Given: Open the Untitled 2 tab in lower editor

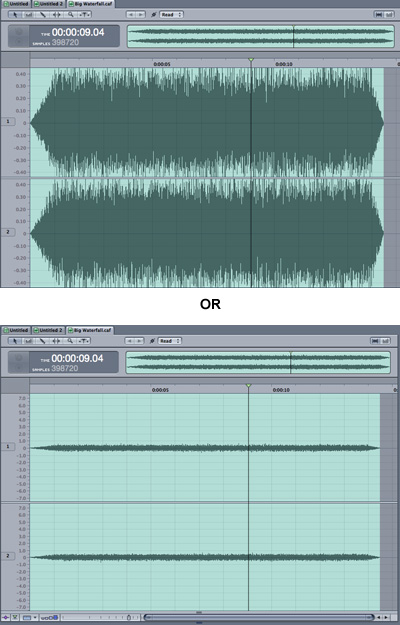Looking at the screenshot, I should (x=48, y=330).
